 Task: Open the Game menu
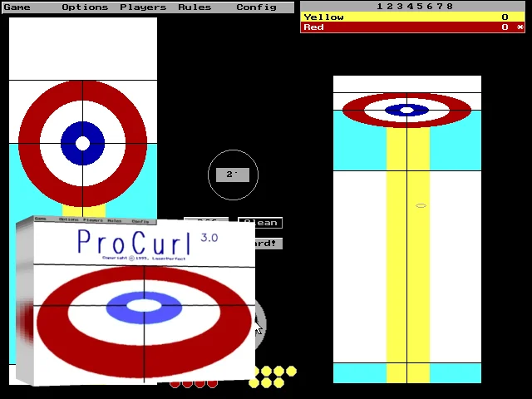(x=17, y=7)
